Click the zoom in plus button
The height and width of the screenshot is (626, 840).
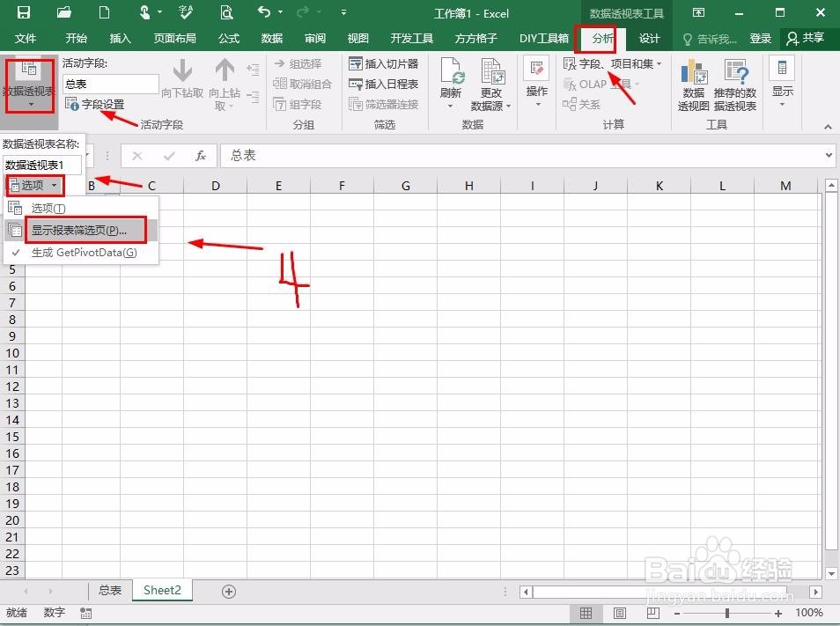point(778,613)
